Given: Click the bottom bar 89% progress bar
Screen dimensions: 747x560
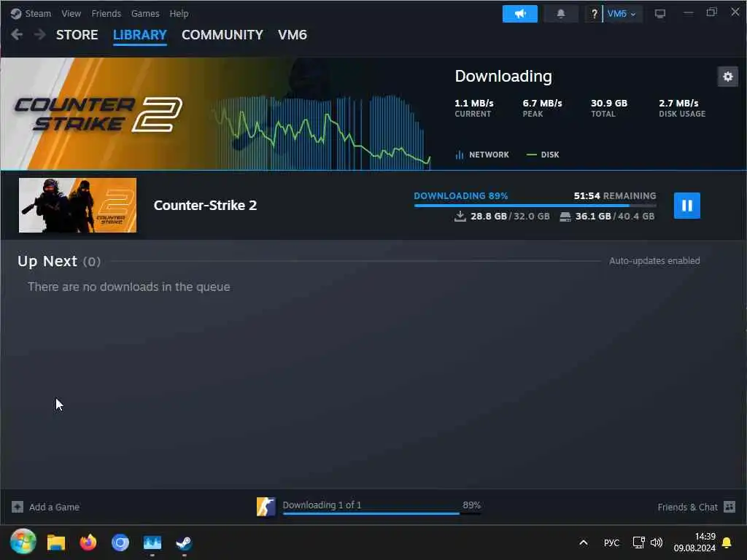Looking at the screenshot, I should (x=382, y=514).
